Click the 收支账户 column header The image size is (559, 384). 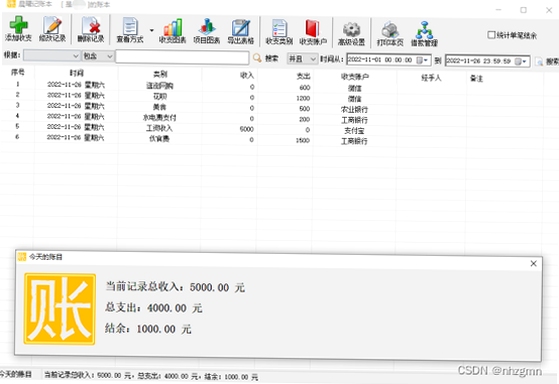355,77
